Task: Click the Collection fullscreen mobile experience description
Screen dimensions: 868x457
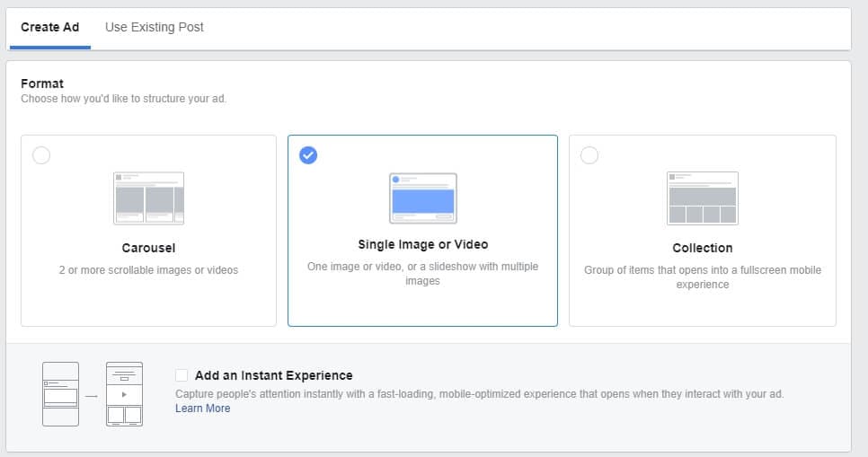Action: click(x=702, y=277)
